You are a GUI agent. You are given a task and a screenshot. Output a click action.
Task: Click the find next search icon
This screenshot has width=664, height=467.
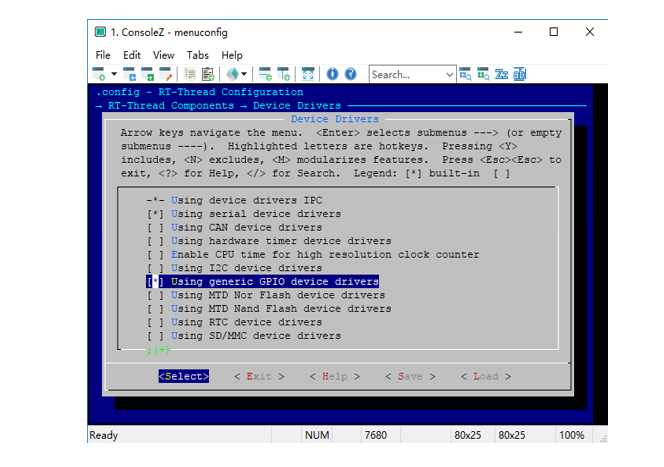point(483,74)
